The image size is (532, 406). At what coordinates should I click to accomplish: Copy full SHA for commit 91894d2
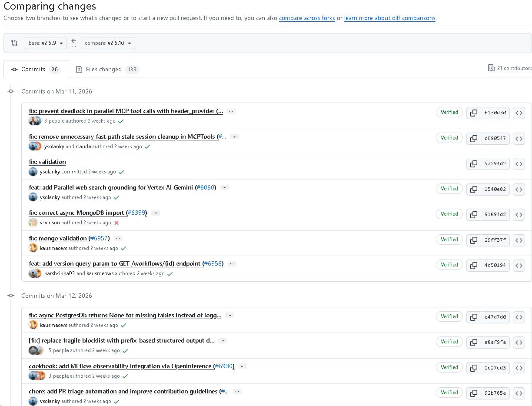coord(474,215)
